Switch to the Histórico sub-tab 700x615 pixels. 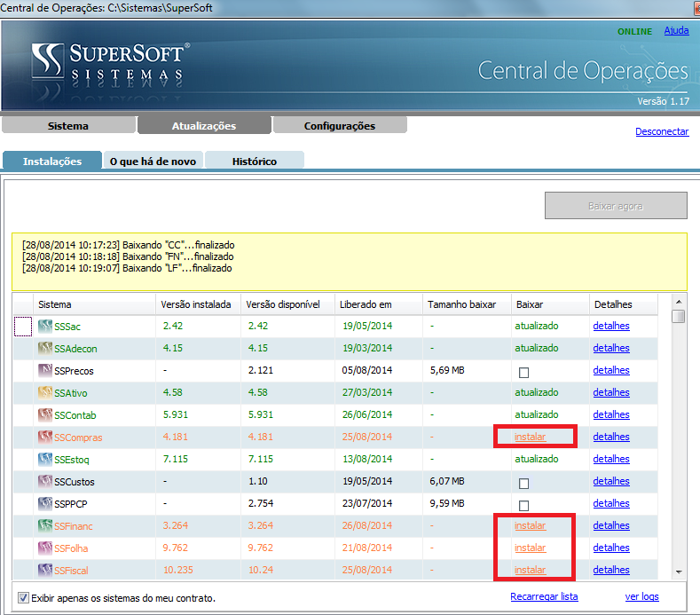click(x=255, y=161)
